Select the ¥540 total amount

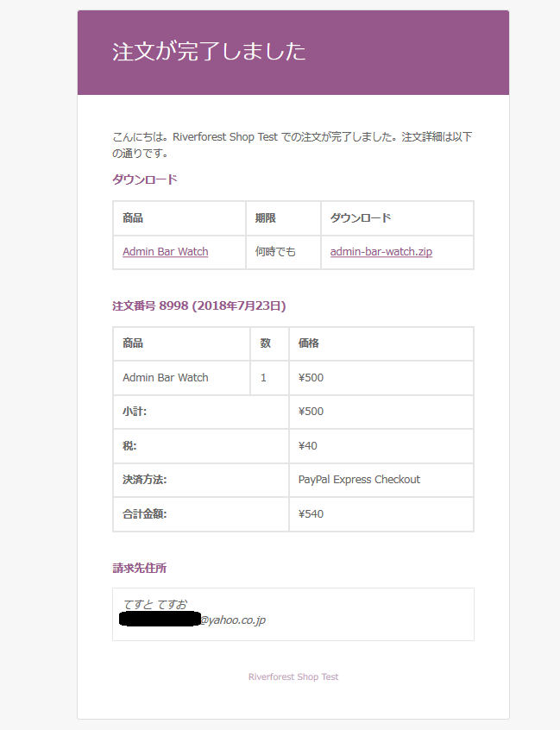[311, 514]
